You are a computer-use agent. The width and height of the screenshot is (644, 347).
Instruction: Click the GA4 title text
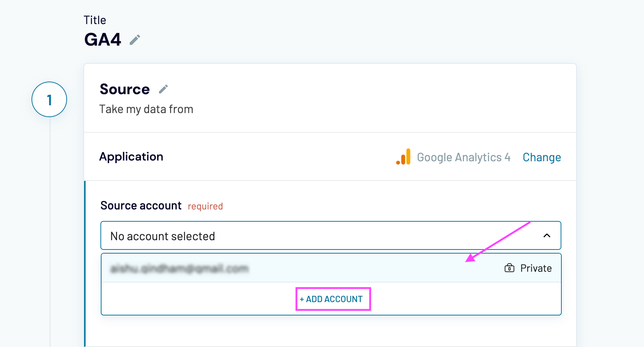pos(103,39)
